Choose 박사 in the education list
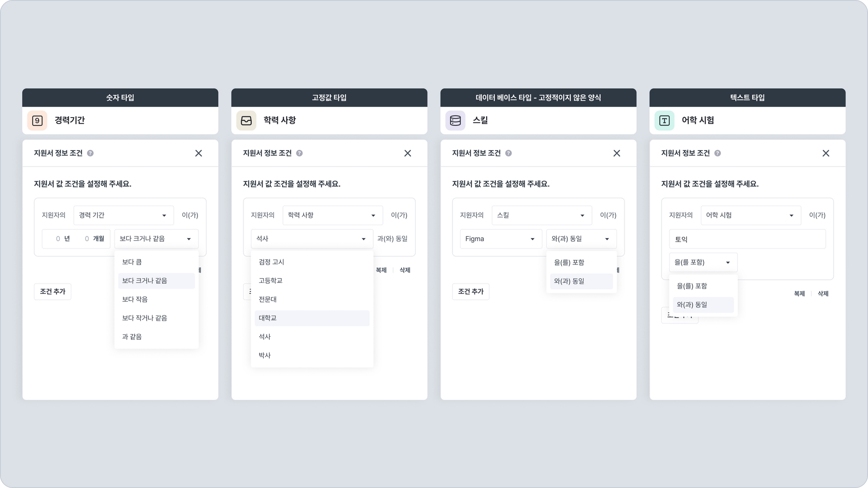 click(x=265, y=355)
